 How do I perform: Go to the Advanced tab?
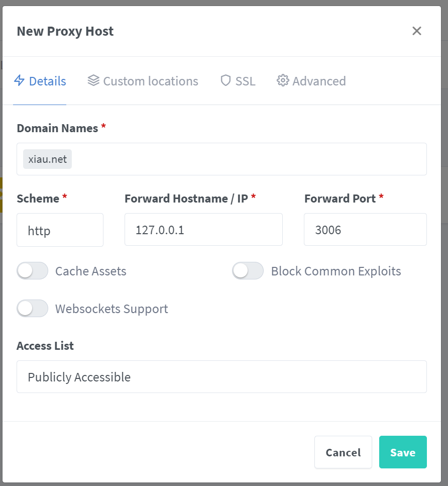click(x=319, y=81)
